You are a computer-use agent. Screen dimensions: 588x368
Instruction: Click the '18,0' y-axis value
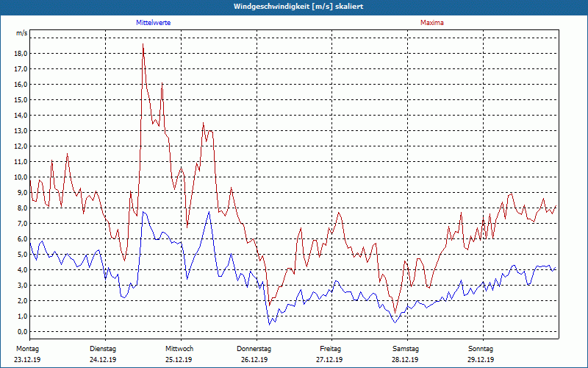point(21,53)
